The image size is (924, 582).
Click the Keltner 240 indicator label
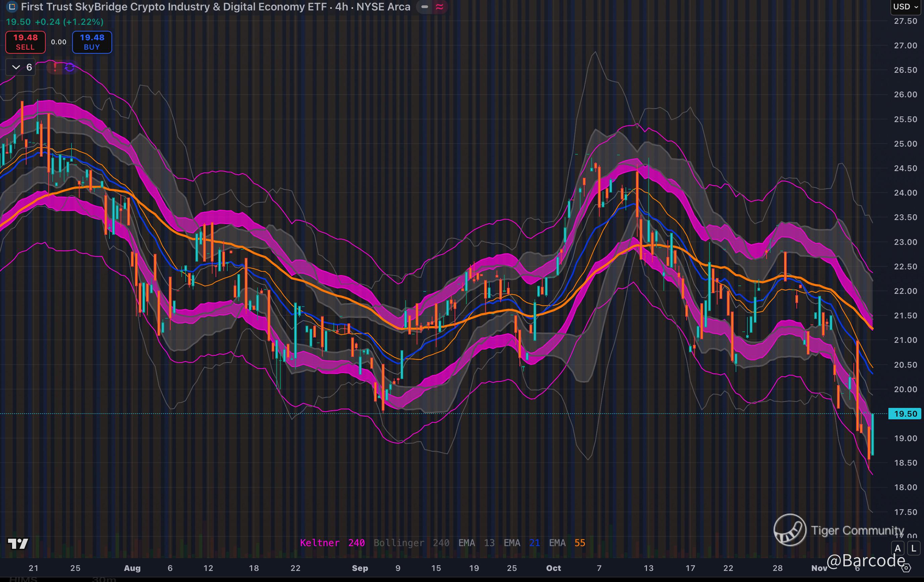pyautogui.click(x=332, y=543)
